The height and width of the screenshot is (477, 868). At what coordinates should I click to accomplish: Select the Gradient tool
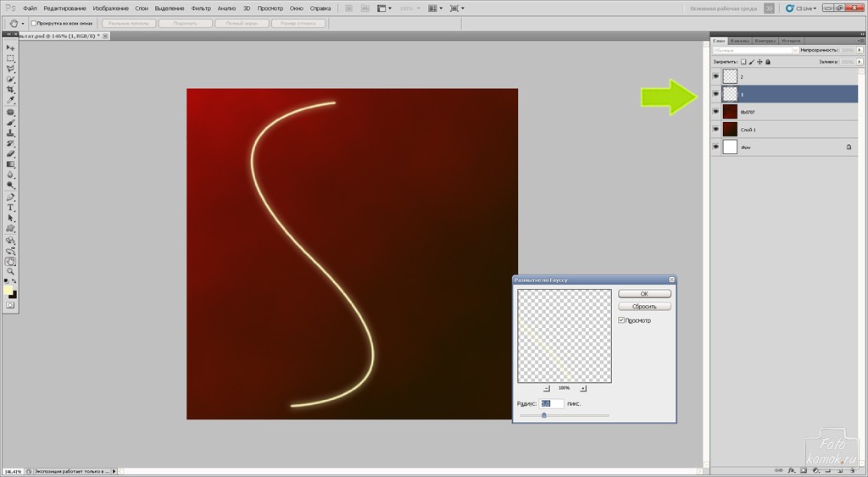(11, 164)
